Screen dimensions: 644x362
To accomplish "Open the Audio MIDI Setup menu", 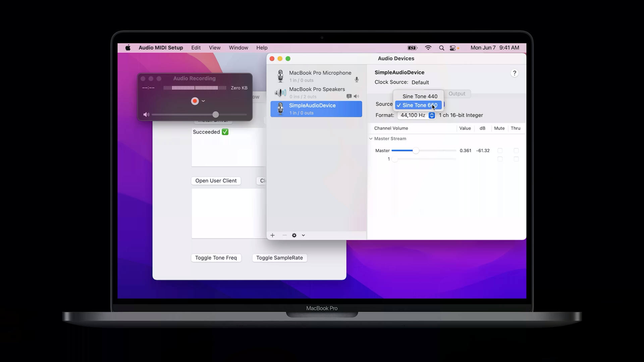I will 161,48.
